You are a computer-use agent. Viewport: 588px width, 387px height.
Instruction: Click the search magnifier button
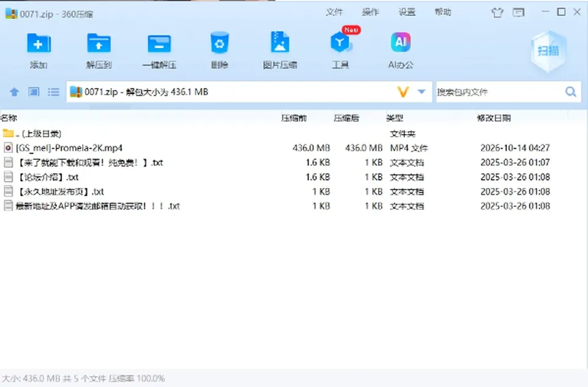[x=571, y=92]
